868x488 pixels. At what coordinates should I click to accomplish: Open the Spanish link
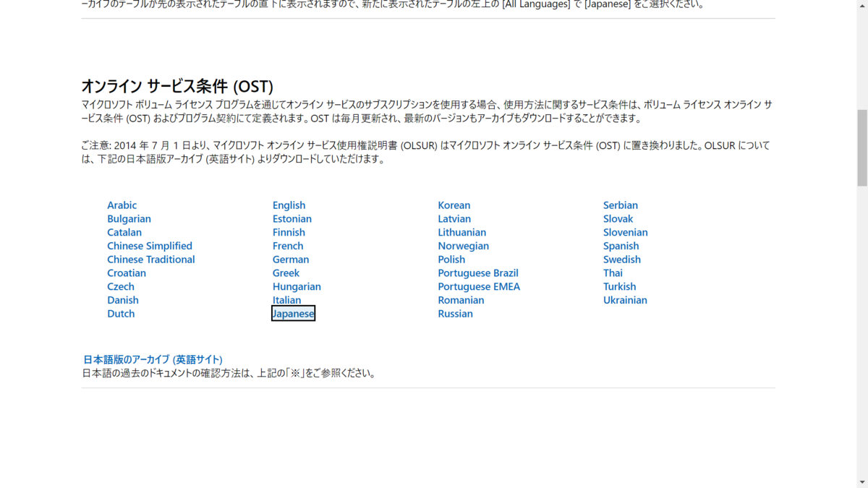pos(621,246)
